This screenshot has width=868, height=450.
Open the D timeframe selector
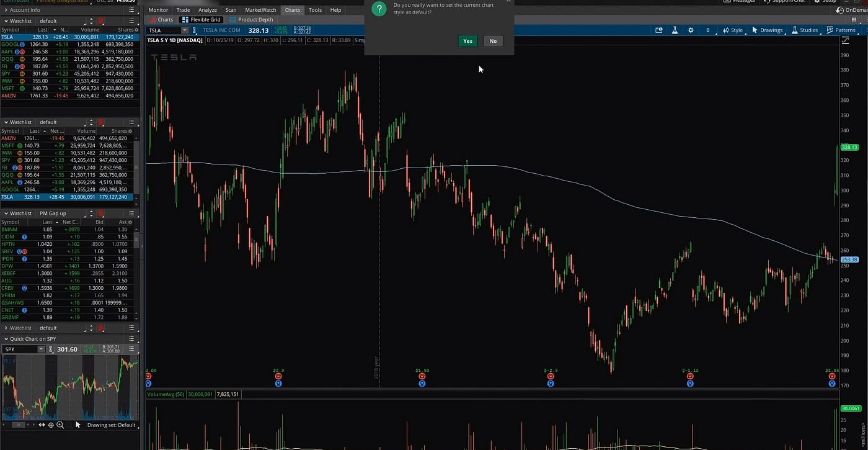click(707, 30)
